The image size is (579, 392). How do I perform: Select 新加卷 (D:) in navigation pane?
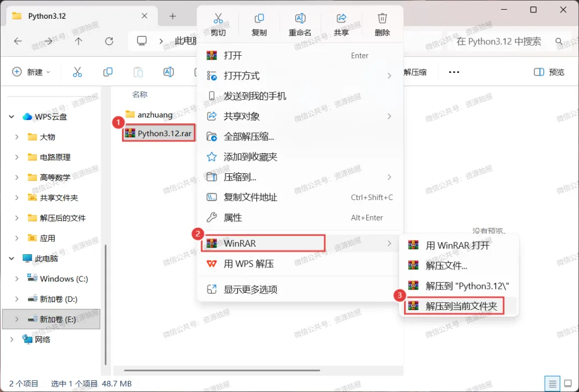tap(51, 299)
